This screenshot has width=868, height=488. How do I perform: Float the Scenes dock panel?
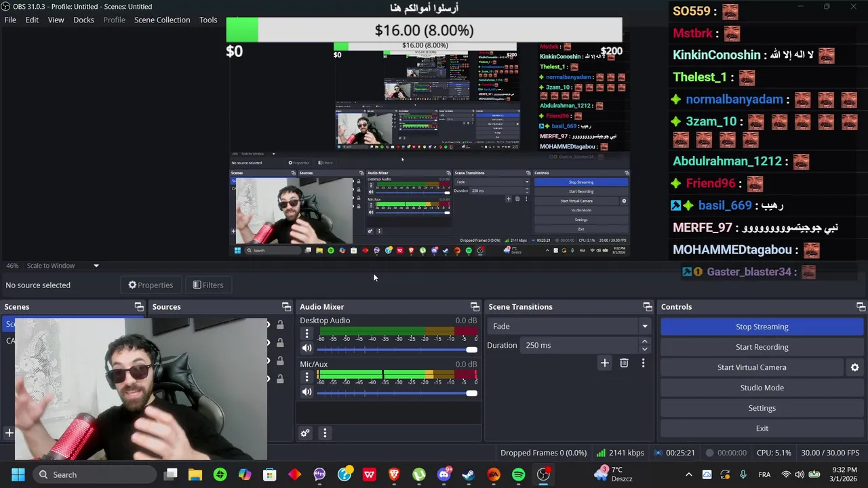[139, 307]
